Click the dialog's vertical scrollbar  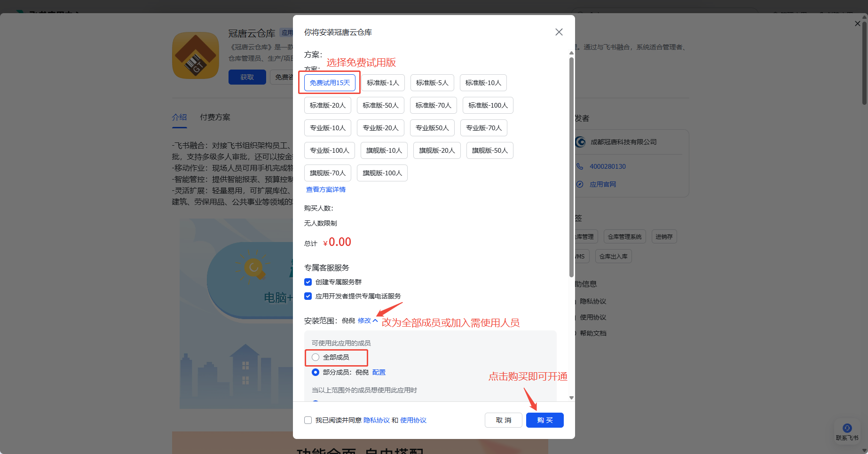point(571,167)
